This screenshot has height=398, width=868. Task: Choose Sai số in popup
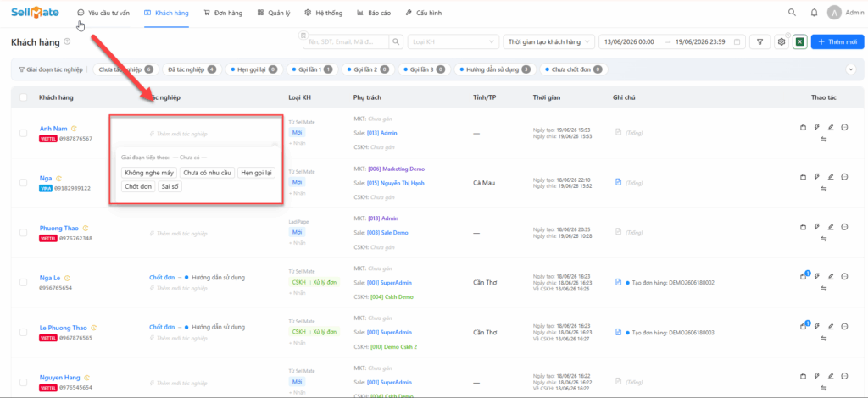click(x=170, y=186)
